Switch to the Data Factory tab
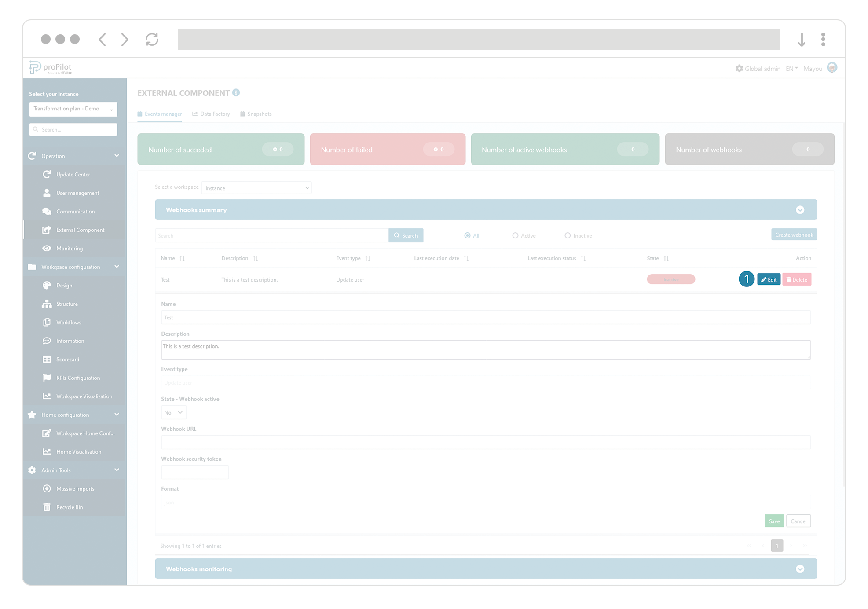This screenshot has height=609, width=868. [x=215, y=114]
